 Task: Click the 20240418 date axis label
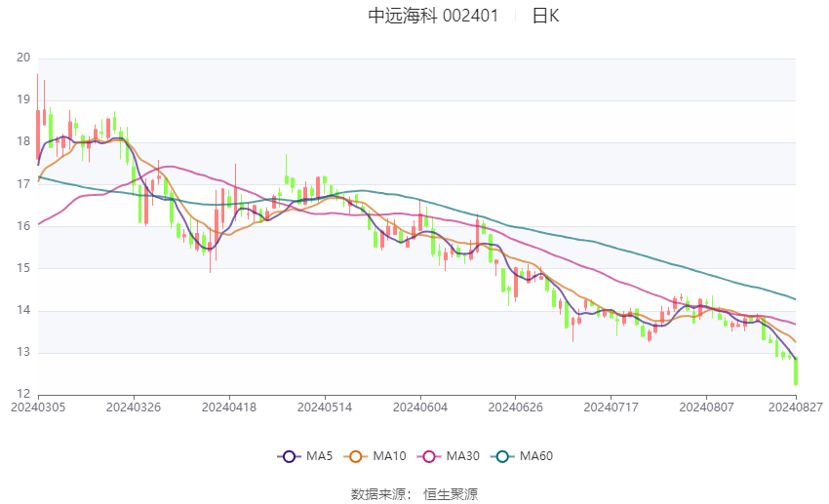[x=229, y=407]
